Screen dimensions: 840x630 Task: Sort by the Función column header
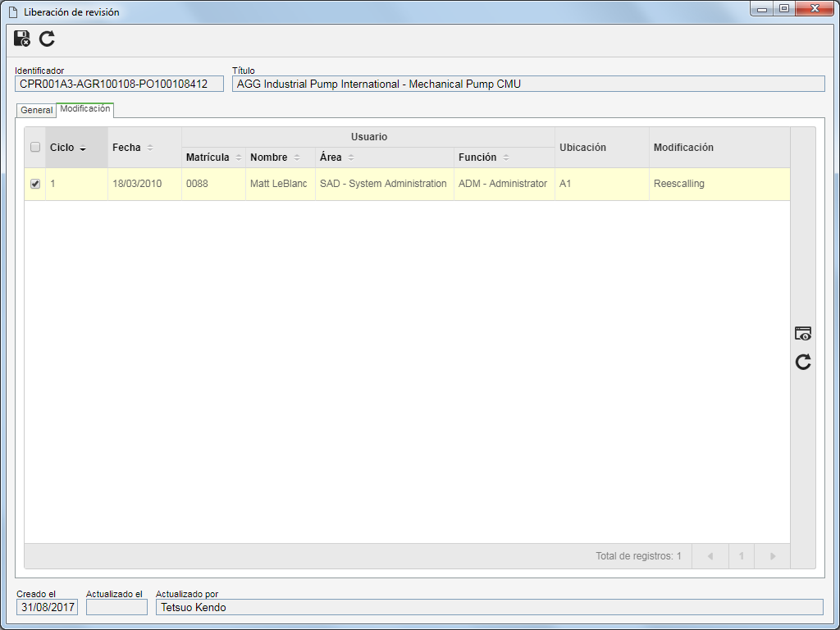pyautogui.click(x=504, y=157)
